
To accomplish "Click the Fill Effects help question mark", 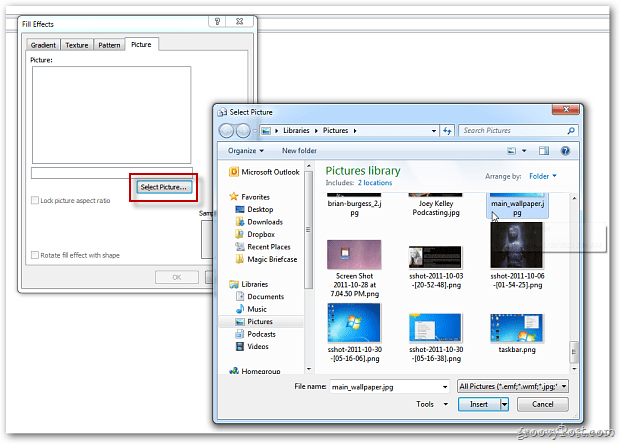I will click(x=217, y=21).
